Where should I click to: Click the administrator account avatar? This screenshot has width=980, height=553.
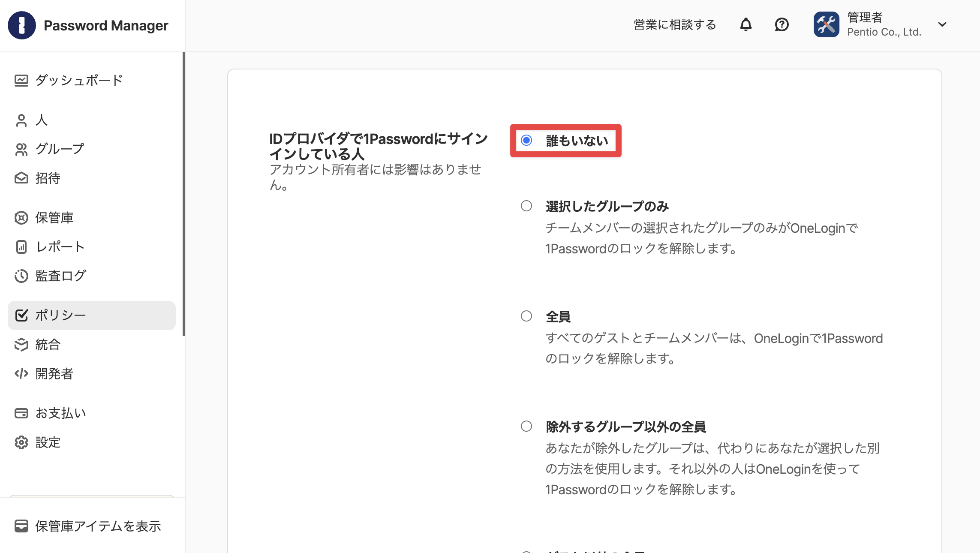pyautogui.click(x=827, y=25)
